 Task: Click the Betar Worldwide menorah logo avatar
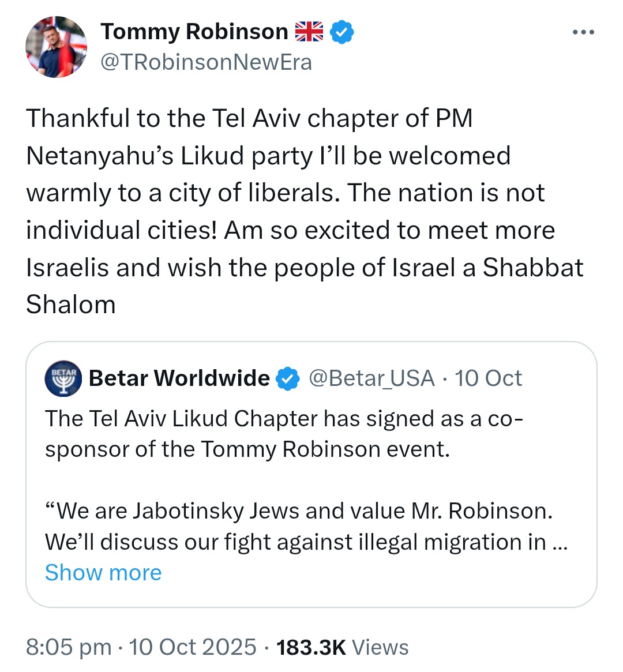(x=63, y=378)
